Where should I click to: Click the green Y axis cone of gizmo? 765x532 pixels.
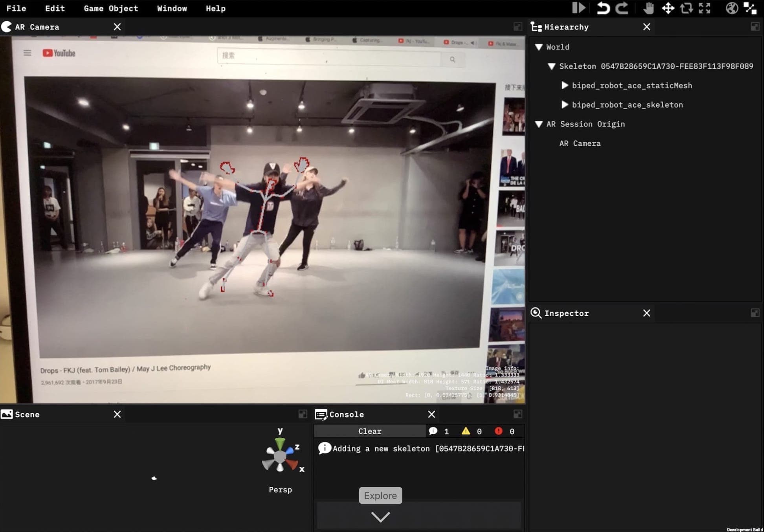click(280, 443)
